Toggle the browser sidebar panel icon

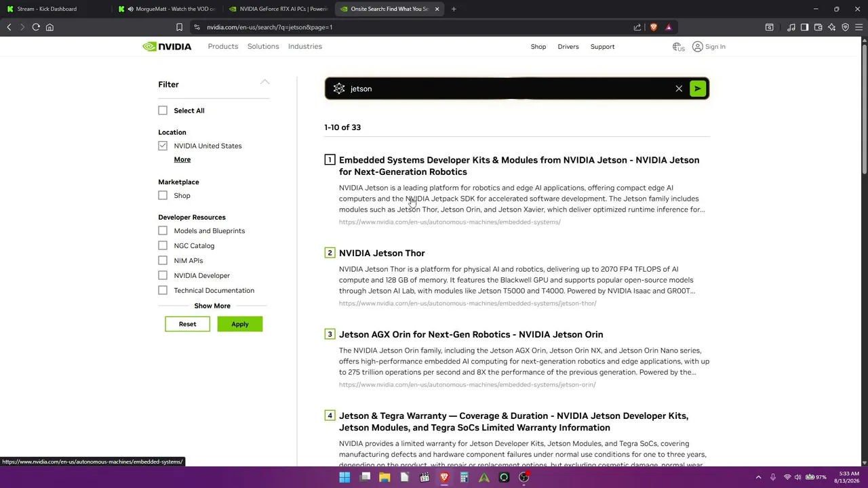tap(804, 27)
